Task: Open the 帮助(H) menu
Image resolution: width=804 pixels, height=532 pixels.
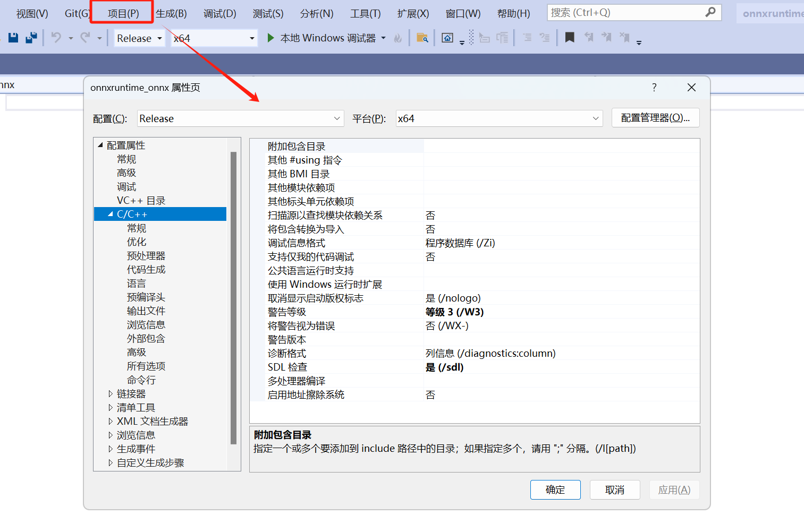Action: click(514, 13)
